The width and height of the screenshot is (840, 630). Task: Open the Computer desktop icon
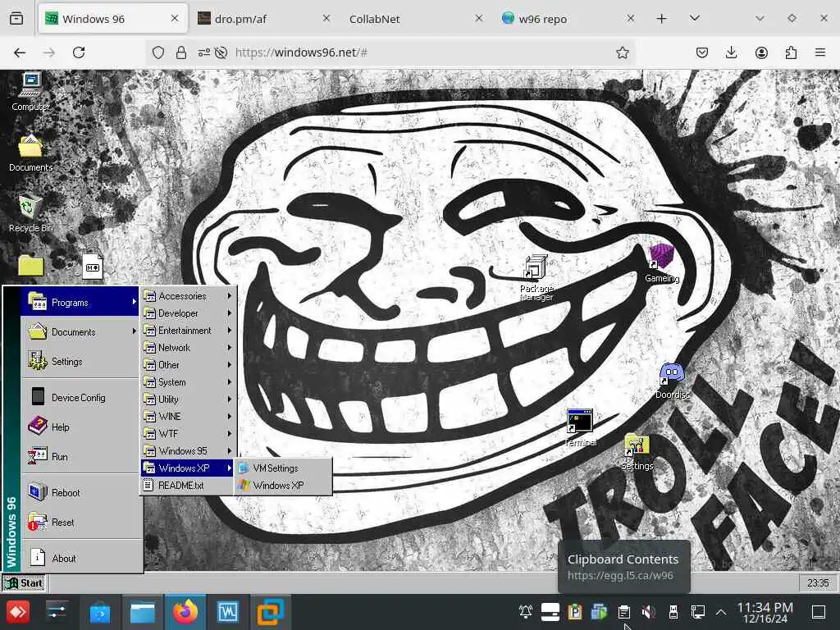click(30, 91)
